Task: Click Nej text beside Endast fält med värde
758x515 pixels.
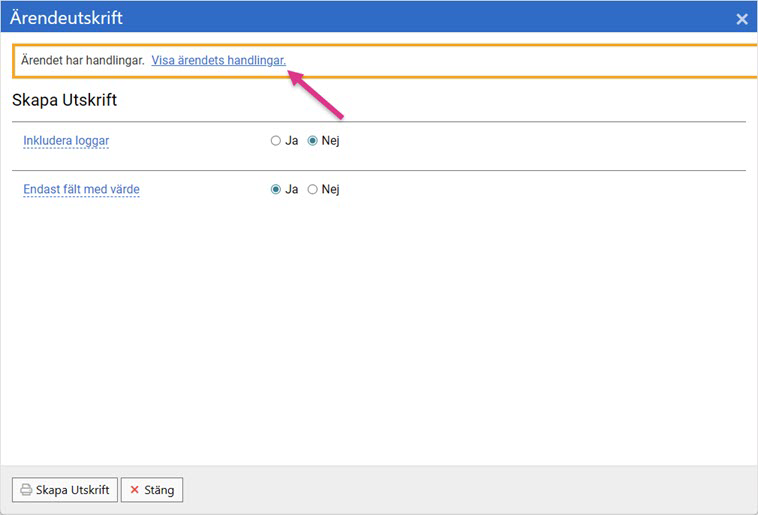Action: click(330, 189)
